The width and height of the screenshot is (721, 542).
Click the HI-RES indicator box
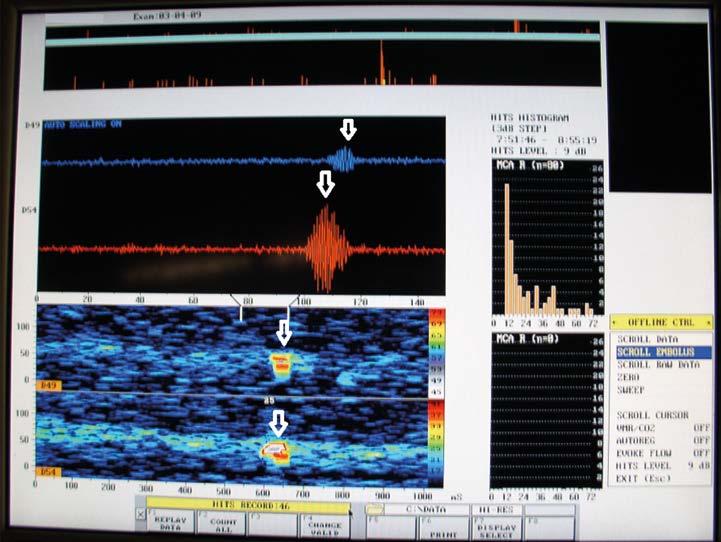tap(496, 510)
